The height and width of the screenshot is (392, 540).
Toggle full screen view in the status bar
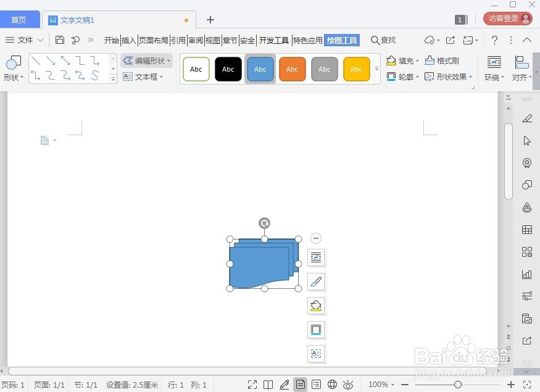pyautogui.click(x=252, y=384)
